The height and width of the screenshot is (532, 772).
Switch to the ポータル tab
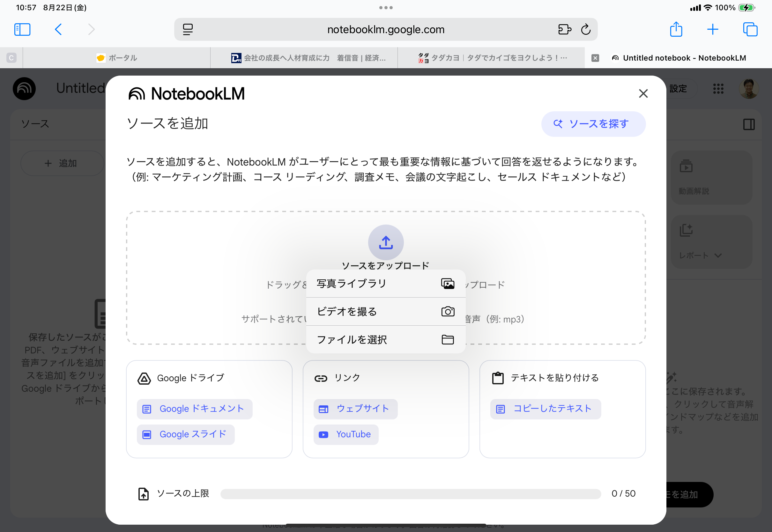coord(117,58)
